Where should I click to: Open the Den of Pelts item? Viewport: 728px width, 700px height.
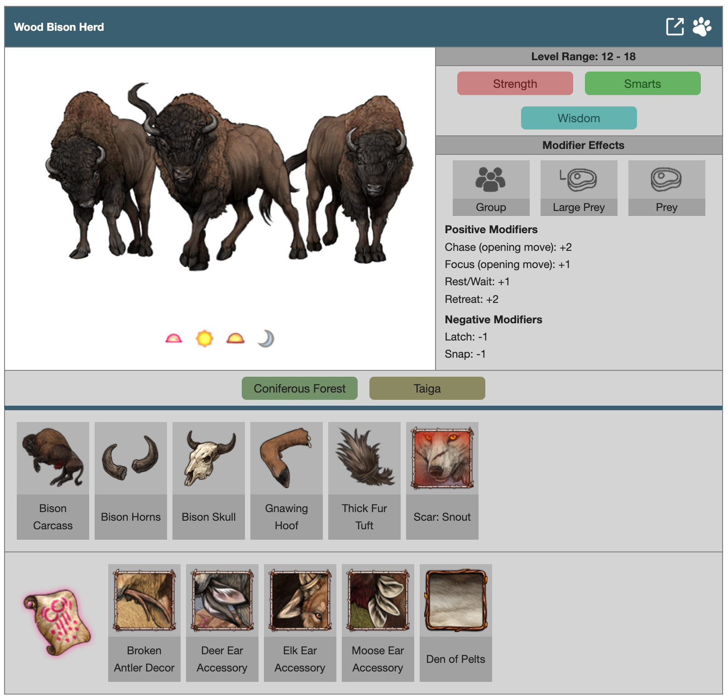tap(456, 622)
